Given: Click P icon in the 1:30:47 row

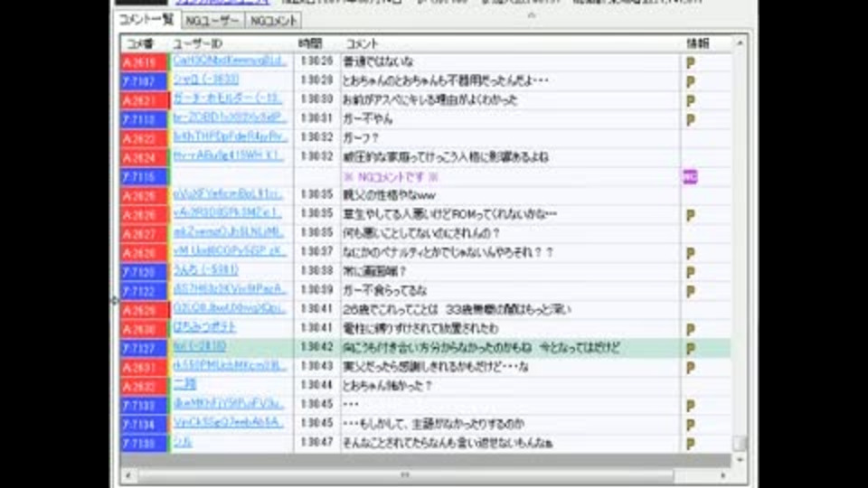Looking at the screenshot, I should (x=690, y=444).
